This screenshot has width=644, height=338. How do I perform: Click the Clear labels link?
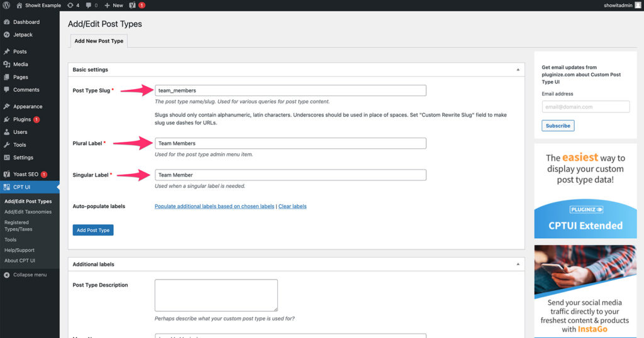[292, 206]
